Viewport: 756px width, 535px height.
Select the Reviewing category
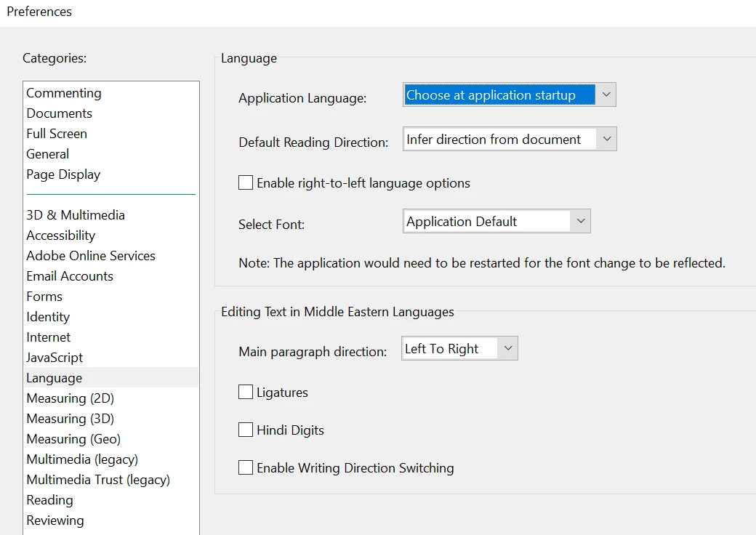(x=55, y=520)
